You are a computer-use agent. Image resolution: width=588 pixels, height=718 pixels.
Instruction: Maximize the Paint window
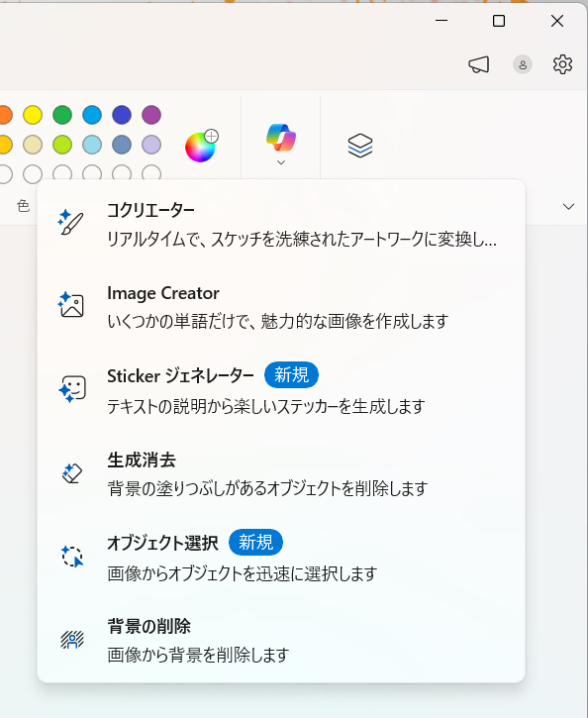click(499, 21)
